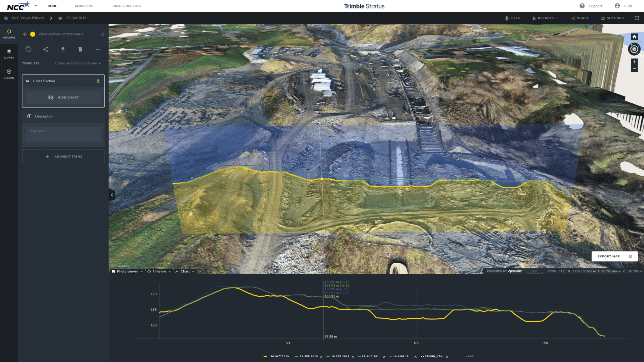Viewport: 644px width, 362px height.
Task: Click the Export Map button
Action: (x=614, y=256)
